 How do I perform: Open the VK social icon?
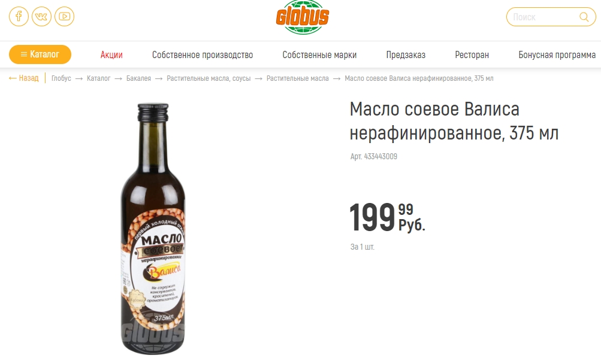coord(41,17)
